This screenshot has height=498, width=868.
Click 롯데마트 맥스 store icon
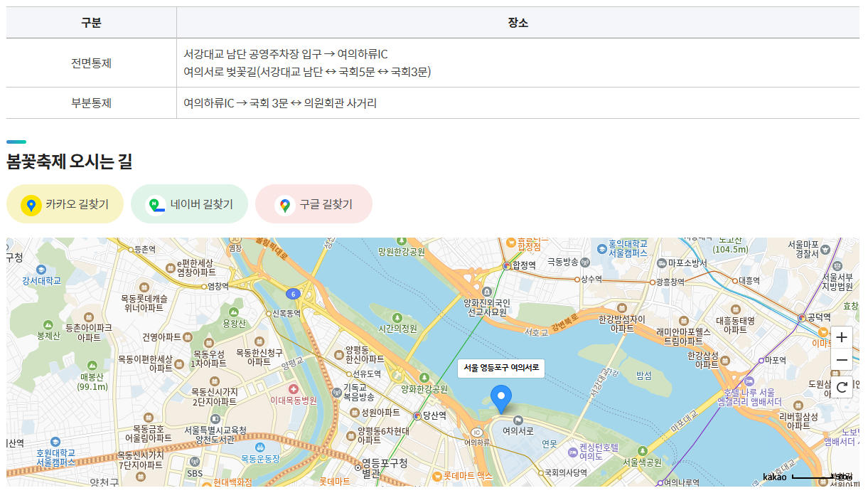pyautogui.click(x=438, y=475)
